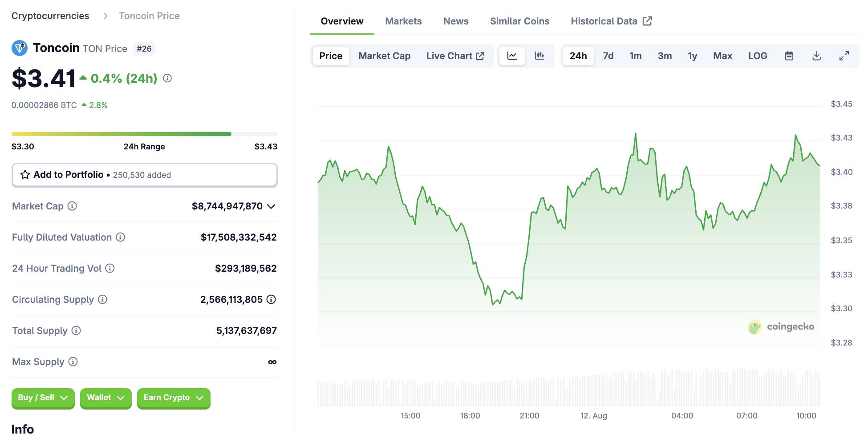868x434 pixels.
Task: Click 5,137,637,697 total supply value
Action: coord(247,330)
